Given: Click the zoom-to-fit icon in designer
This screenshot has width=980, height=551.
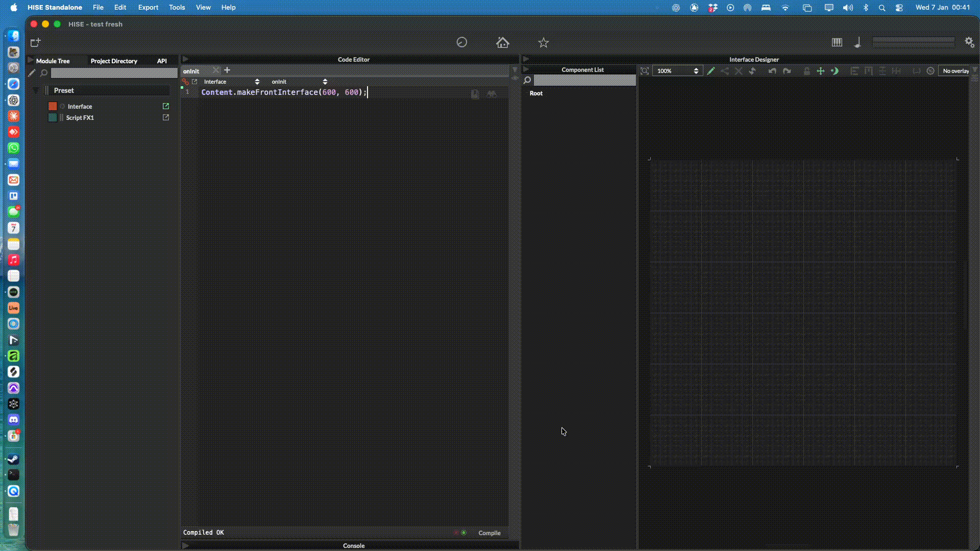Looking at the screenshot, I should coord(645,71).
